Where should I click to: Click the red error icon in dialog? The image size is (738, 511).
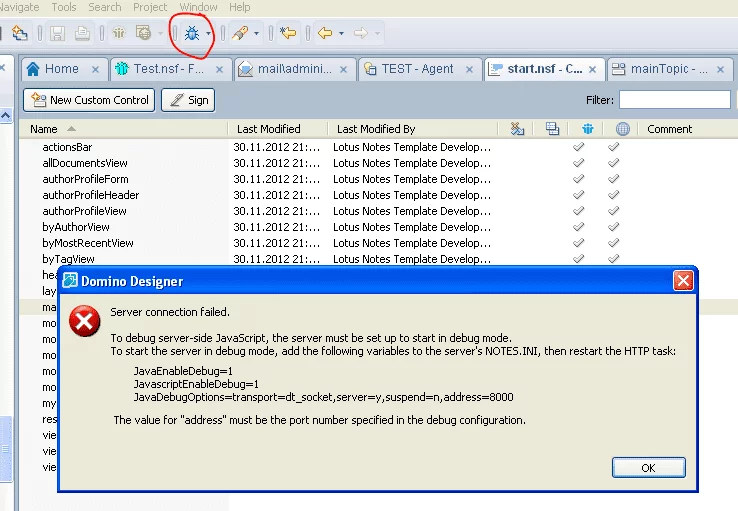84,322
